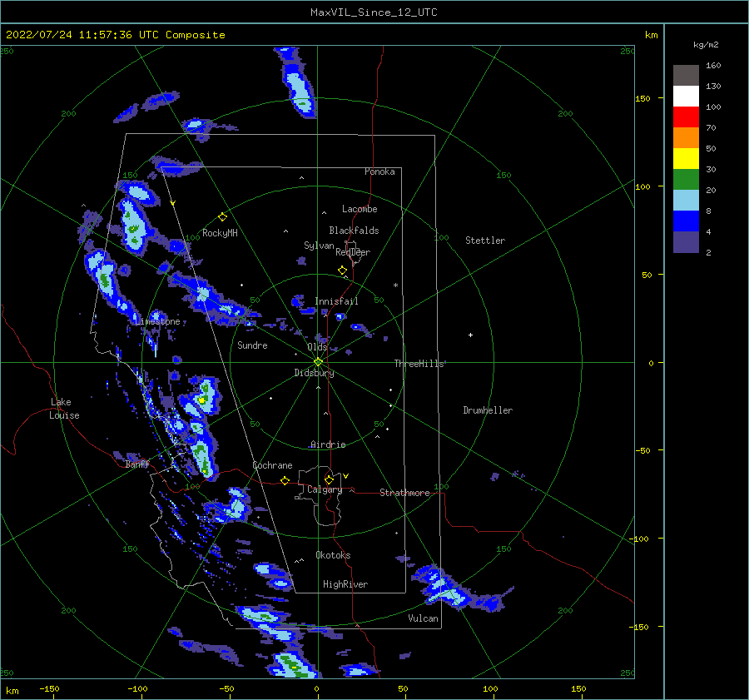Click the Calgary label
This screenshot has height=700, width=749.
click(x=325, y=489)
